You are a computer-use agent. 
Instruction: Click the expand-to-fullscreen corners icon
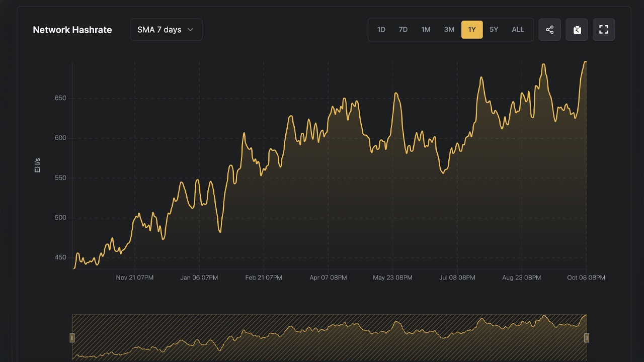(604, 29)
